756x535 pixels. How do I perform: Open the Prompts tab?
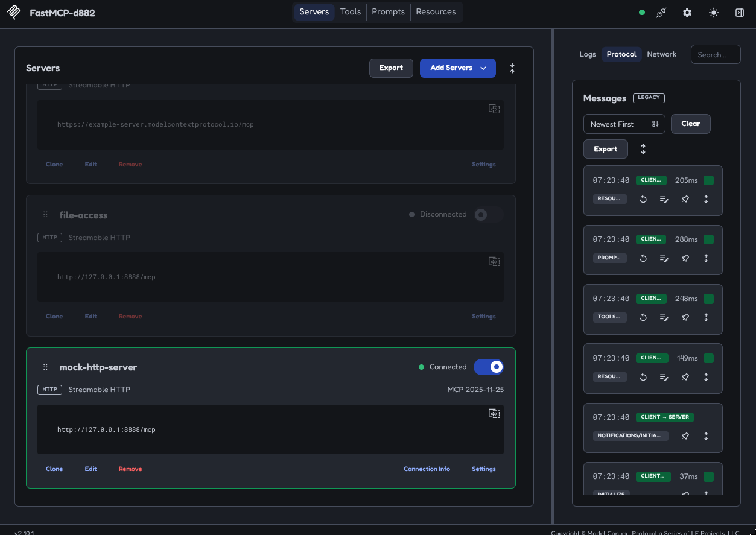point(389,12)
